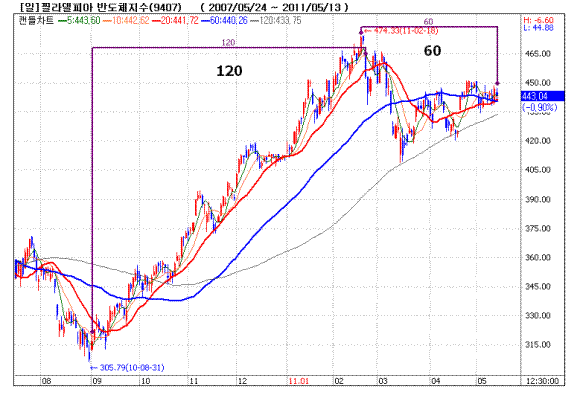Click the 11.01 date axis label
Screen dimensions: 580x401
(299, 381)
